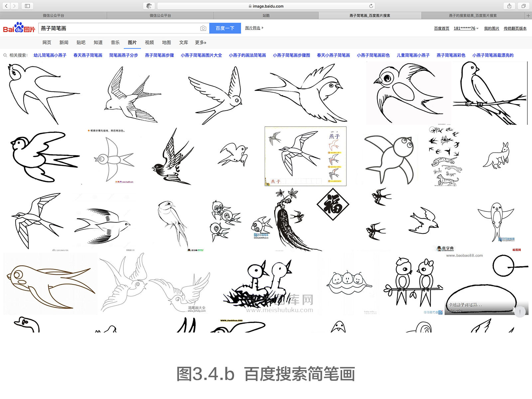
Task: Click related search 小燕子简笔画彩色
Action: tap(373, 55)
